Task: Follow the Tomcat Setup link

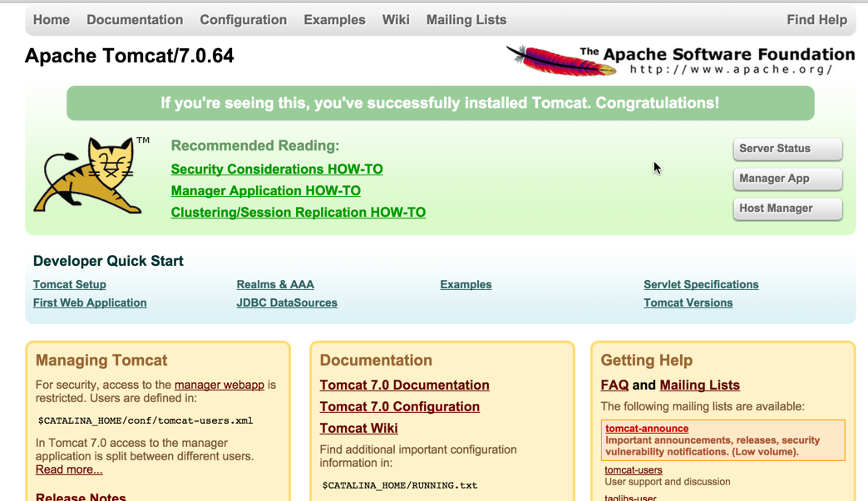Action: tap(70, 285)
